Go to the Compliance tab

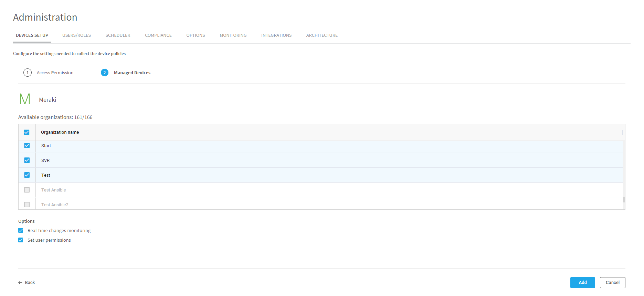coord(158,35)
